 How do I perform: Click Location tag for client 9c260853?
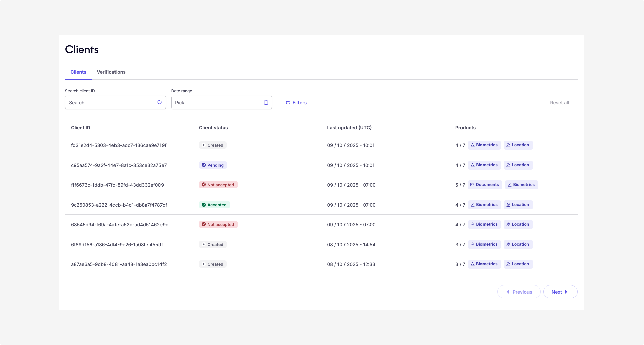tap(518, 205)
